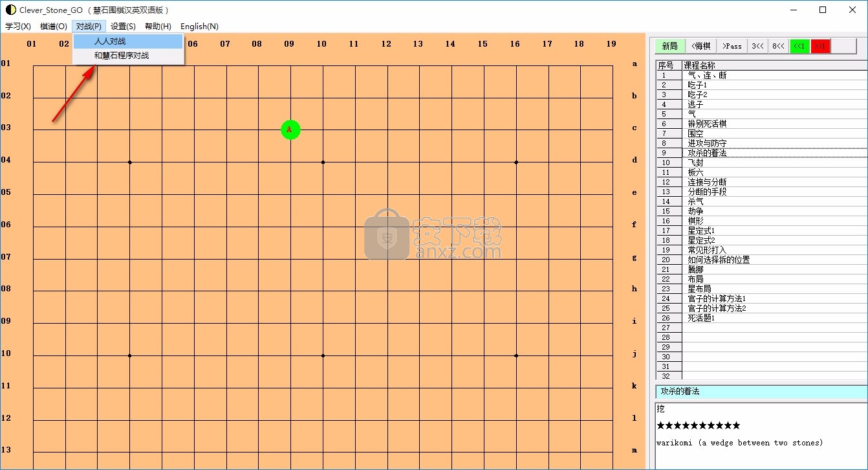868x470 pixels.
Task: Select lesson 分断的手段
Action: click(x=774, y=192)
